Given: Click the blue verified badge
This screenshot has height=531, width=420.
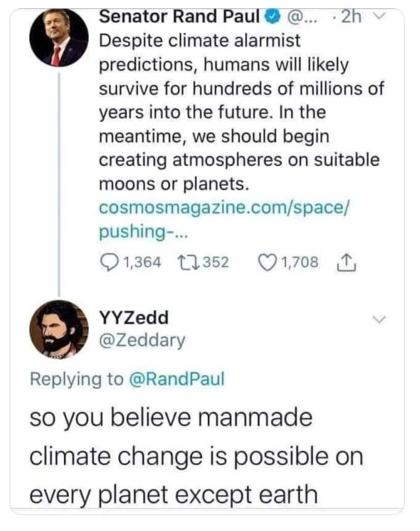Looking at the screenshot, I should pos(273,17).
